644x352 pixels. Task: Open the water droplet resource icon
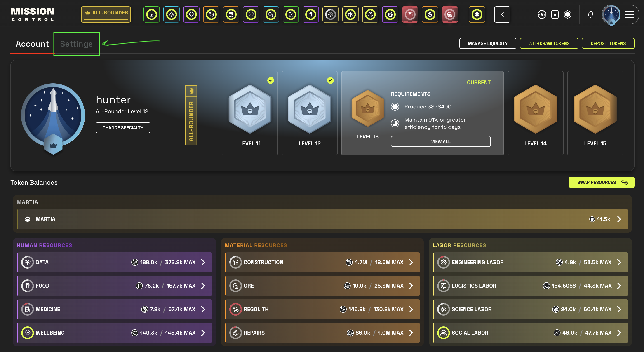pyautogui.click(x=171, y=14)
